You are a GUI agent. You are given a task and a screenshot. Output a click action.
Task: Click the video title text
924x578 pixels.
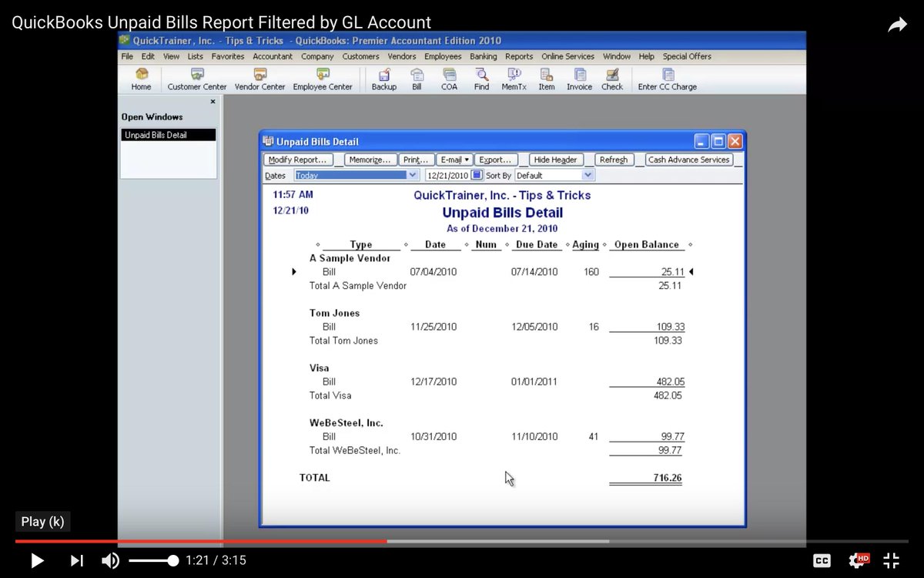pyautogui.click(x=221, y=22)
